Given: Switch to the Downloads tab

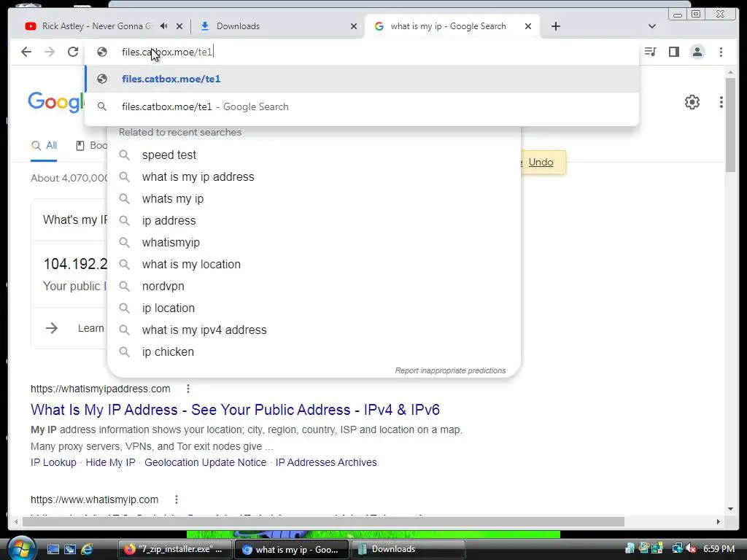Looking at the screenshot, I should 278,26.
